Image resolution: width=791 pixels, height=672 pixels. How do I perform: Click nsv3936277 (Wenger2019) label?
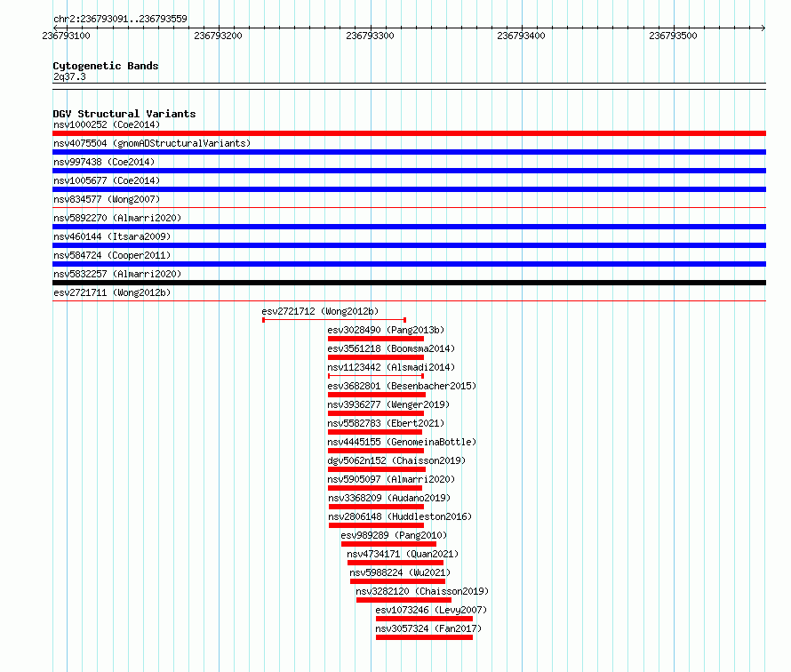pos(388,404)
